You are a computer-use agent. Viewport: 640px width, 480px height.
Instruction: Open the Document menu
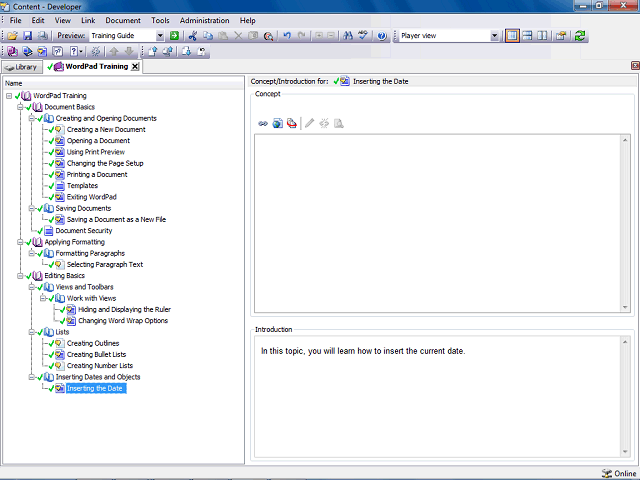(123, 20)
